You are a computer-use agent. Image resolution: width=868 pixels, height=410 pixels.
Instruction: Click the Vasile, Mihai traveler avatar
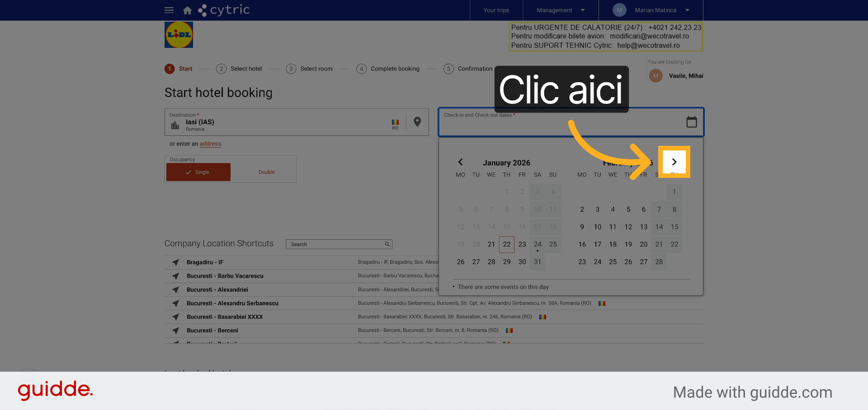point(656,76)
